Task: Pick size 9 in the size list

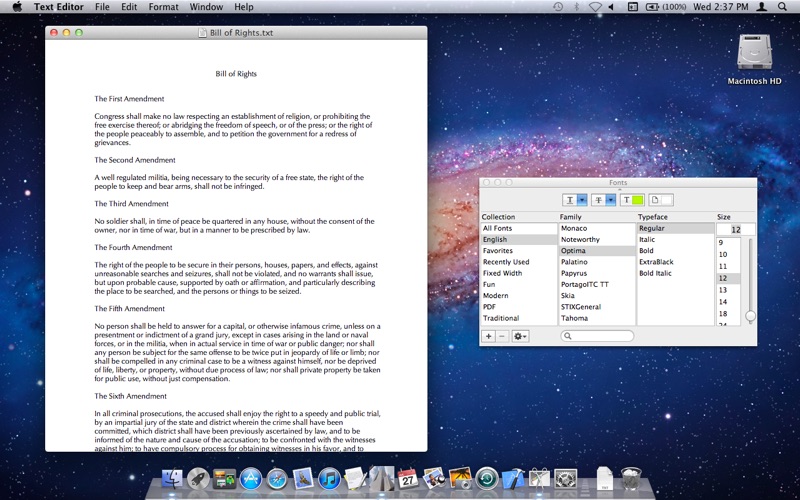Action: click(729, 243)
